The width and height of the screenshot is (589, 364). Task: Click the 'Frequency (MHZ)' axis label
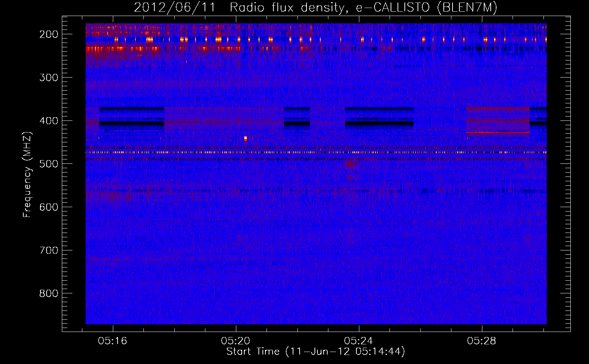point(27,174)
